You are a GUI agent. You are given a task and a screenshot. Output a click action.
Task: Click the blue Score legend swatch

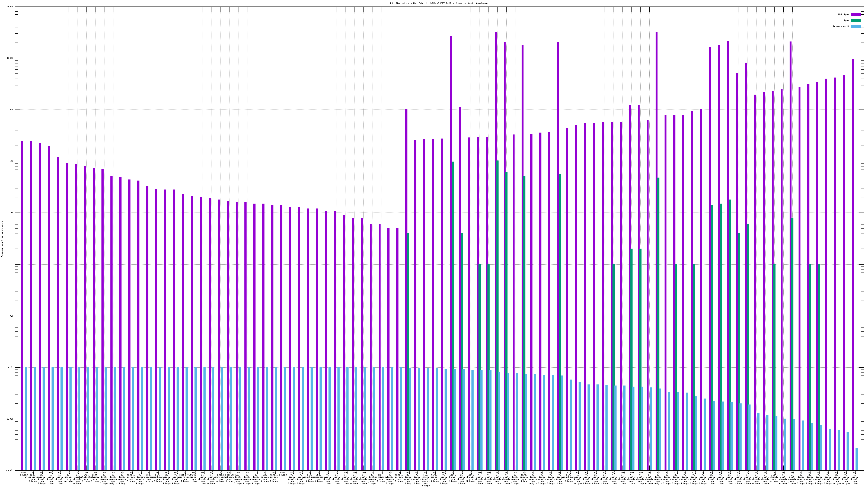tap(856, 26)
